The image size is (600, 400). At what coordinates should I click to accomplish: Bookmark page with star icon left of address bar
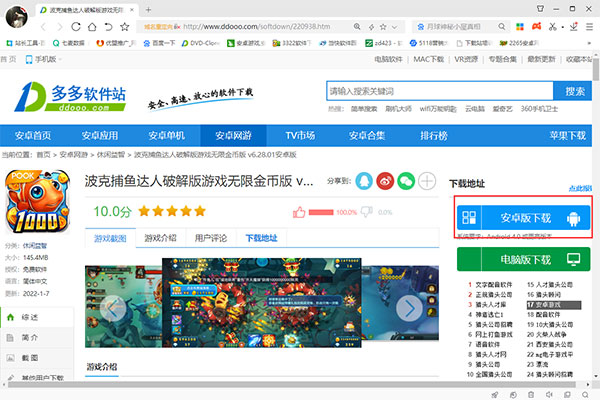(x=125, y=27)
